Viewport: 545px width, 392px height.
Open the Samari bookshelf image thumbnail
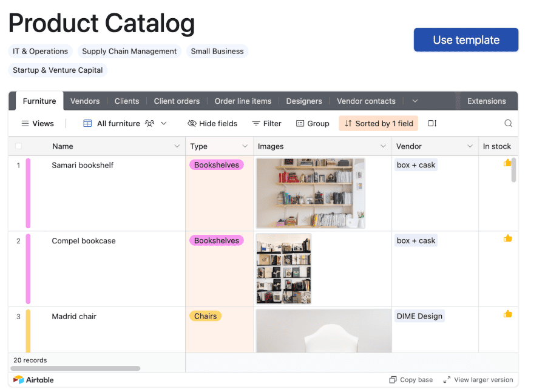tap(310, 194)
